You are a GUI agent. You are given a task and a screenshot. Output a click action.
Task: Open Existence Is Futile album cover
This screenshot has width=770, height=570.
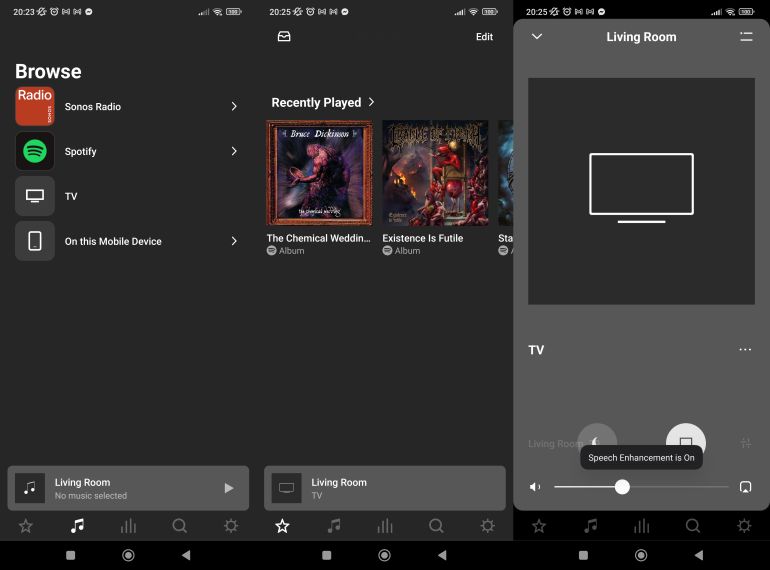435,173
